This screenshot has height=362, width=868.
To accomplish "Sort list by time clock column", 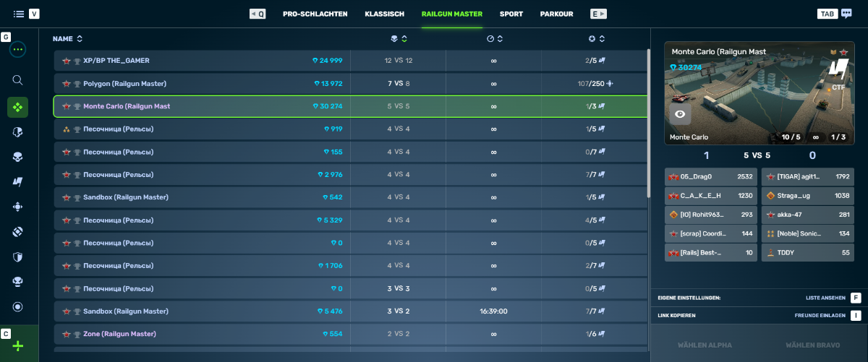I will 494,38.
